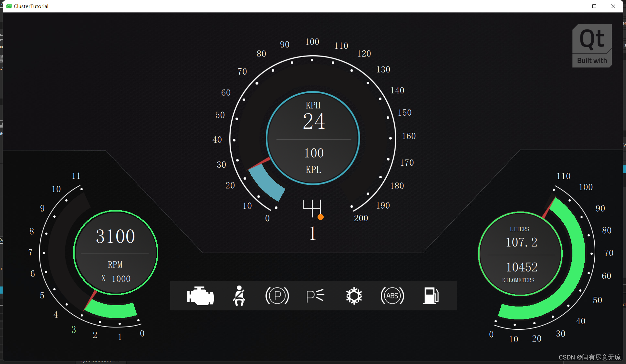Viewport: 626px width, 364px height.
Task: Toggle the parking brake indicator icon
Action: pos(277,296)
